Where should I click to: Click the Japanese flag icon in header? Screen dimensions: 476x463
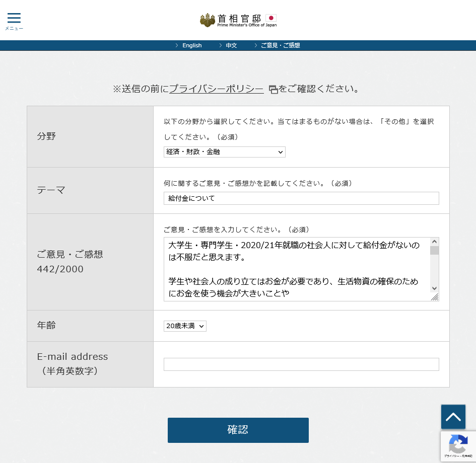tap(271, 18)
